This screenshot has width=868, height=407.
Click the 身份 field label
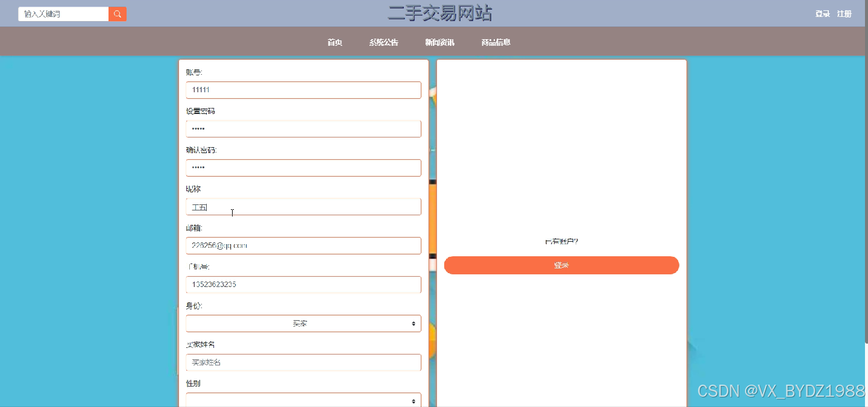[194, 306]
